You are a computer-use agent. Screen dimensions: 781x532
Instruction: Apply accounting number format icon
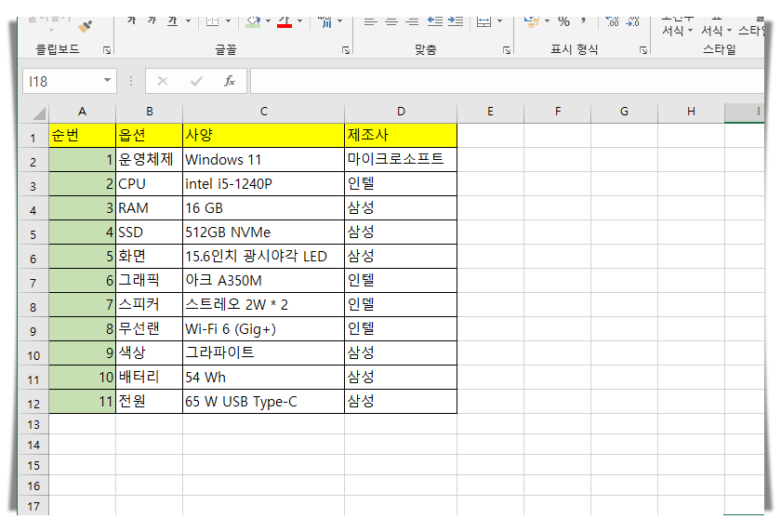(532, 20)
